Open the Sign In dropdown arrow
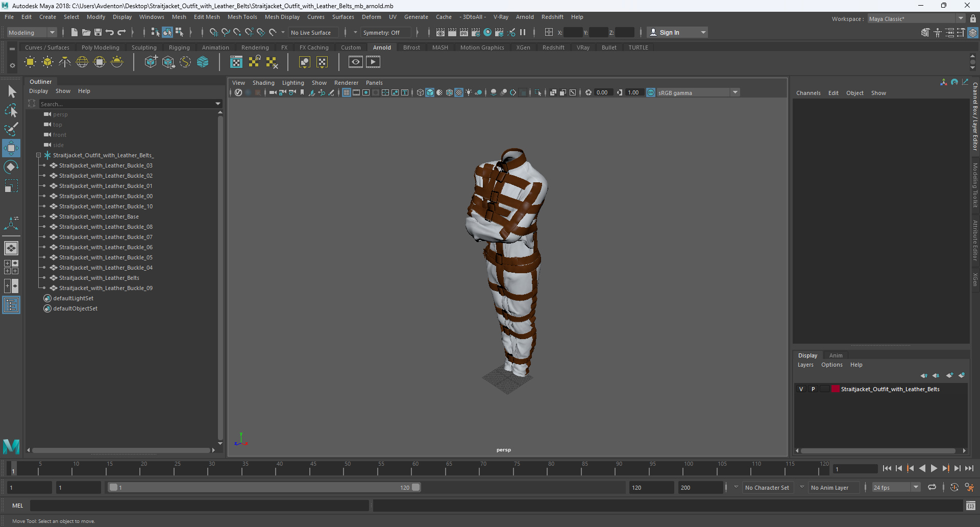 point(703,32)
